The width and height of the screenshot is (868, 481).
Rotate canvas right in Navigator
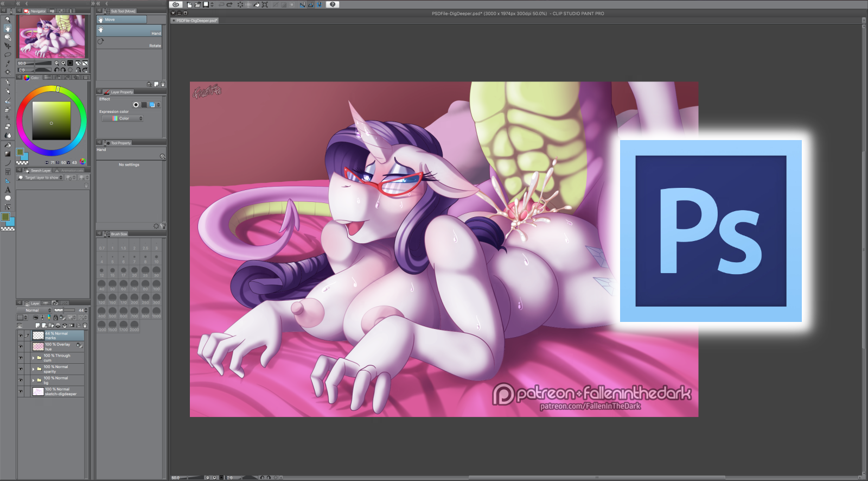[x=63, y=69]
